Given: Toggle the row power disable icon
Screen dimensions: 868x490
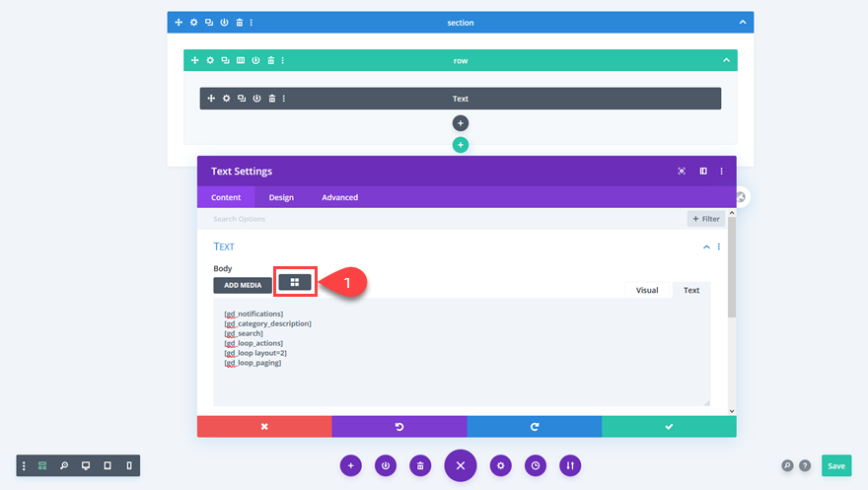Looking at the screenshot, I should (x=255, y=60).
